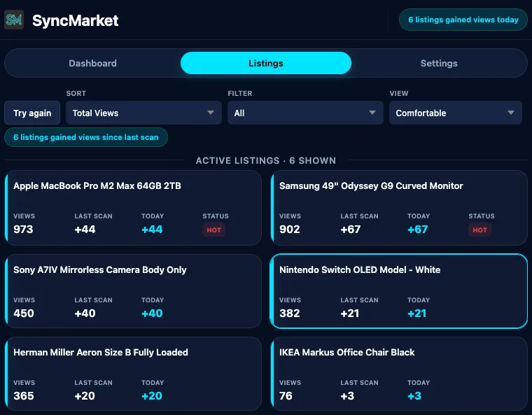
Task: Click the SyncMarket SM logo icon
Action: click(x=14, y=20)
